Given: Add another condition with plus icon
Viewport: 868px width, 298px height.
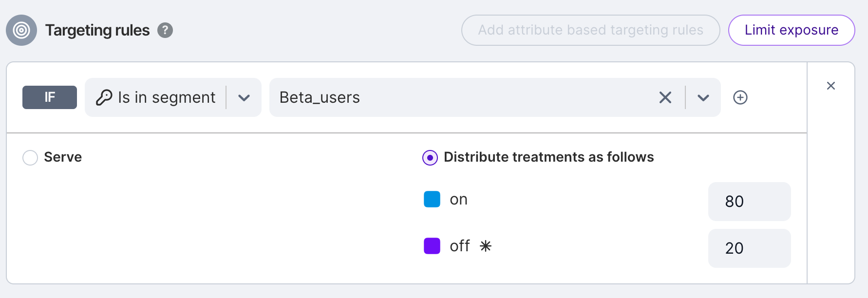Looking at the screenshot, I should tap(740, 97).
